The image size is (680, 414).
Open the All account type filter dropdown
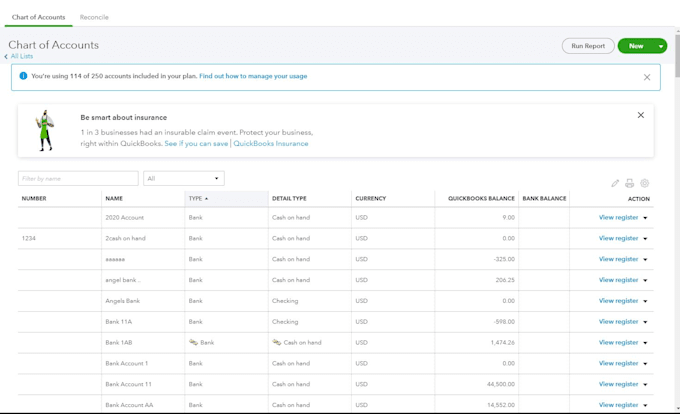tap(183, 179)
